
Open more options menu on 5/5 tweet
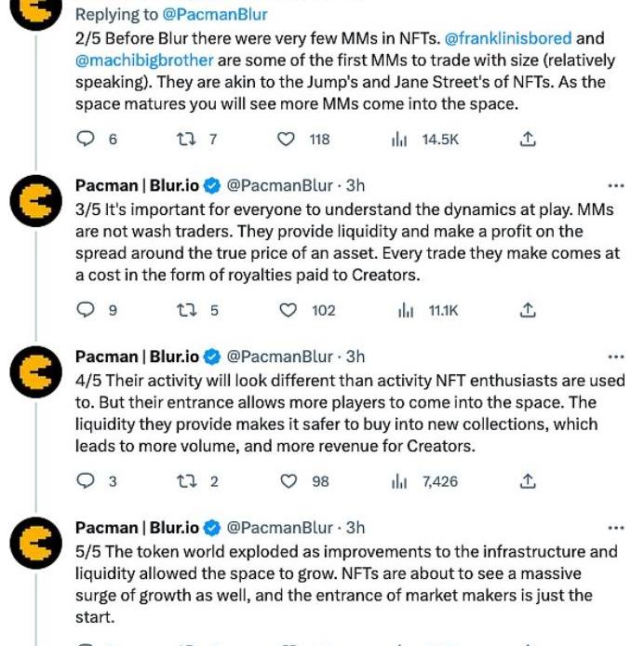point(616,528)
